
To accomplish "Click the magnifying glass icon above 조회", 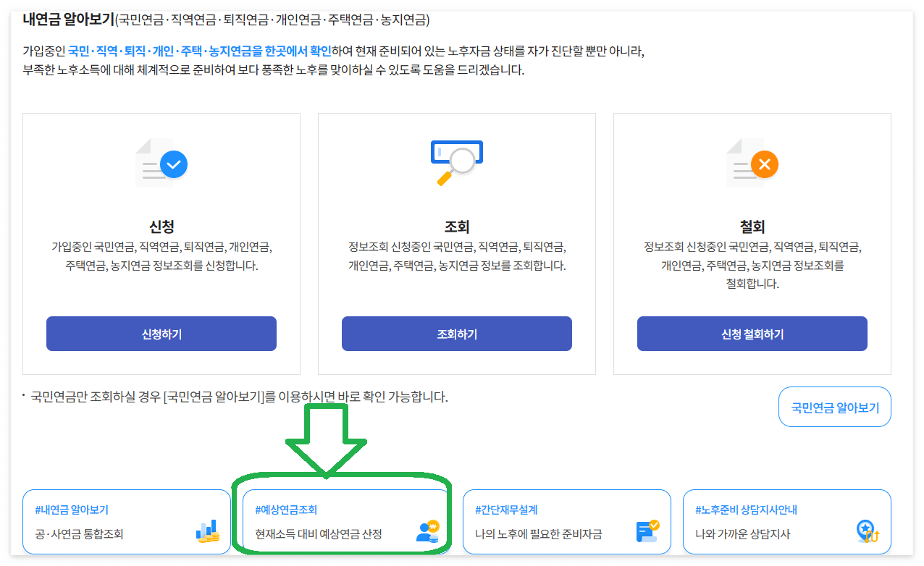I will (x=456, y=161).
